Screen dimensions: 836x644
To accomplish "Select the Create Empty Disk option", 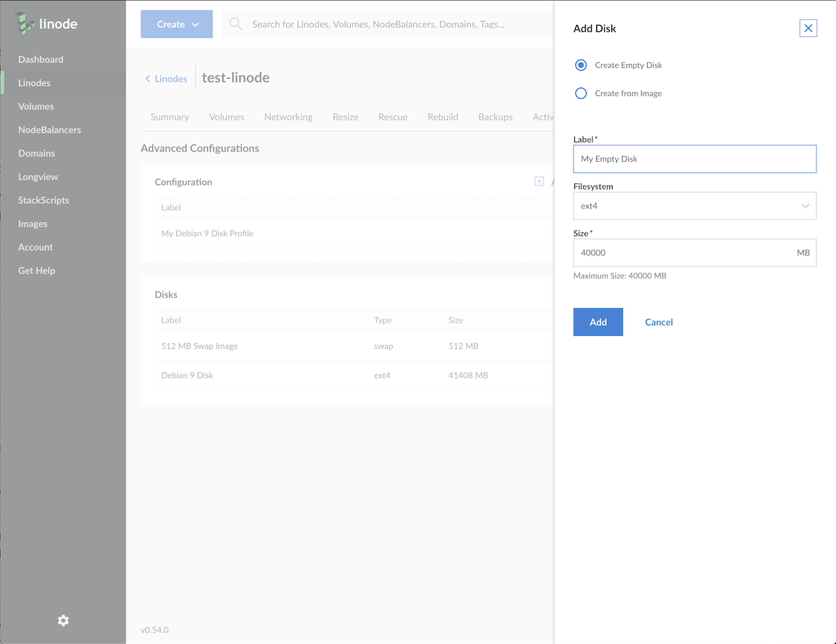I will pos(581,65).
